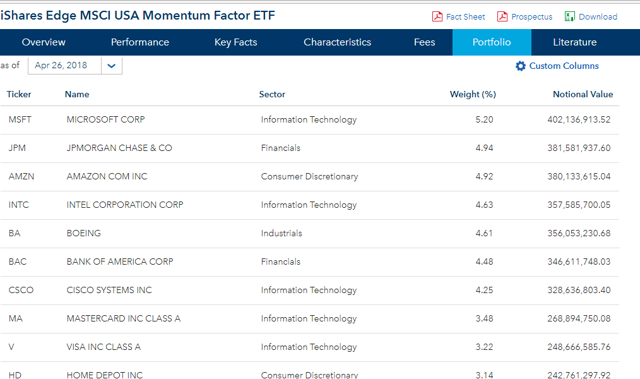Sort by the Ticker column header
The image size is (640, 379).
pyautogui.click(x=19, y=94)
